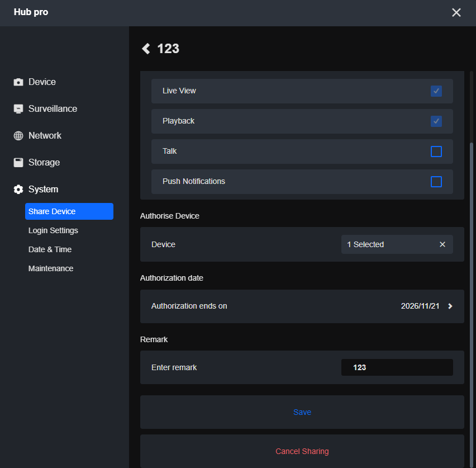Open the Device menu label

coord(42,82)
